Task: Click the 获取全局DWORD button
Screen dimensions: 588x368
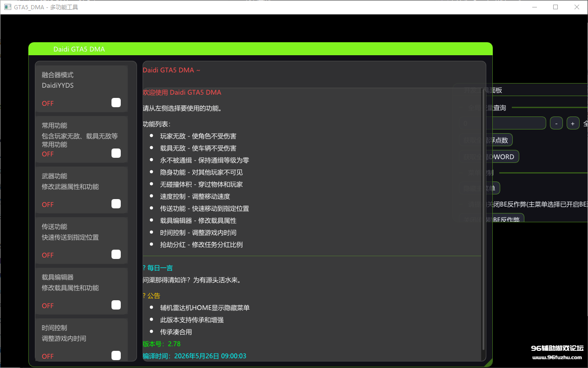Action: tap(490, 156)
